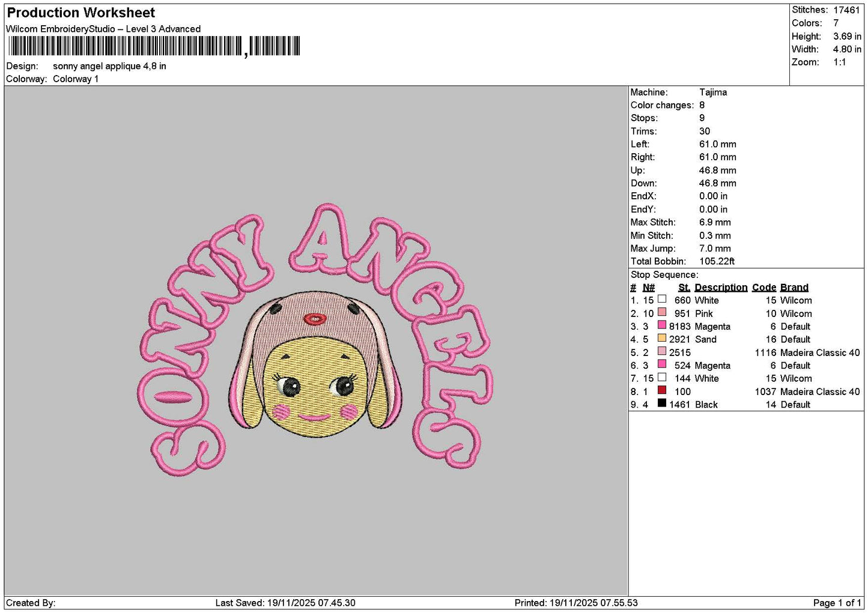The image size is (868, 613).
Task: Select the magenta swatch beside 8183 Magenta
Action: [x=662, y=325]
